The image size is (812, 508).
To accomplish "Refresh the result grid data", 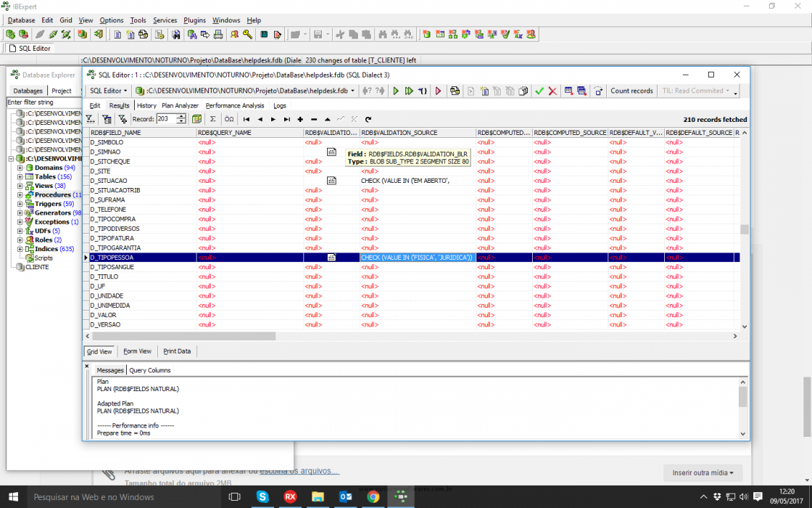I will pyautogui.click(x=368, y=119).
